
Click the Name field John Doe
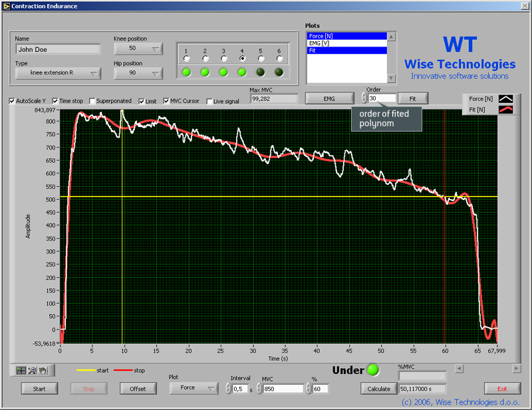58,49
